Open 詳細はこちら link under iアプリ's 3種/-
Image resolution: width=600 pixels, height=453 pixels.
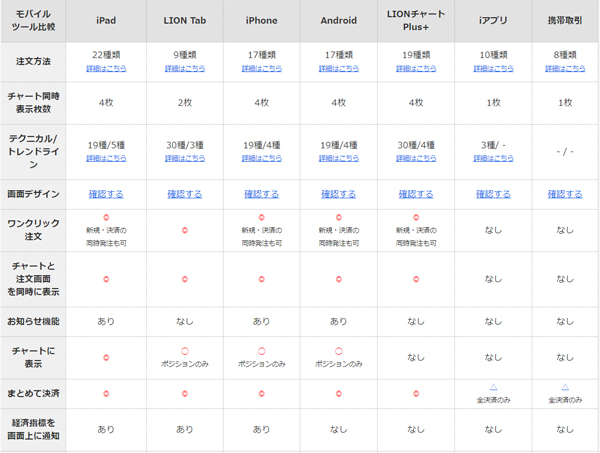point(494,158)
